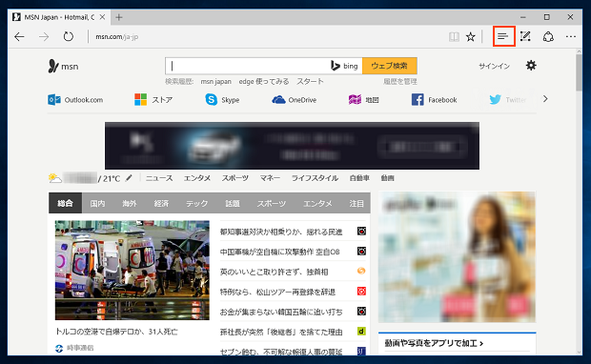This screenshot has width=591, height=364.
Task: Open MSN settings gear icon
Action: 531,66
